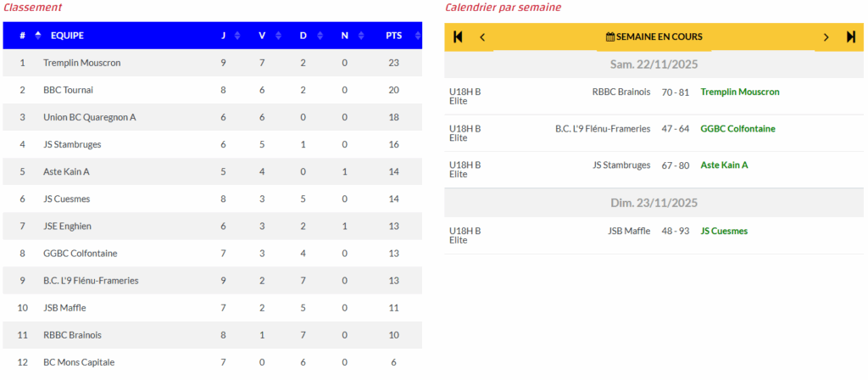Select BBC Tournai row in standings

coord(69,90)
